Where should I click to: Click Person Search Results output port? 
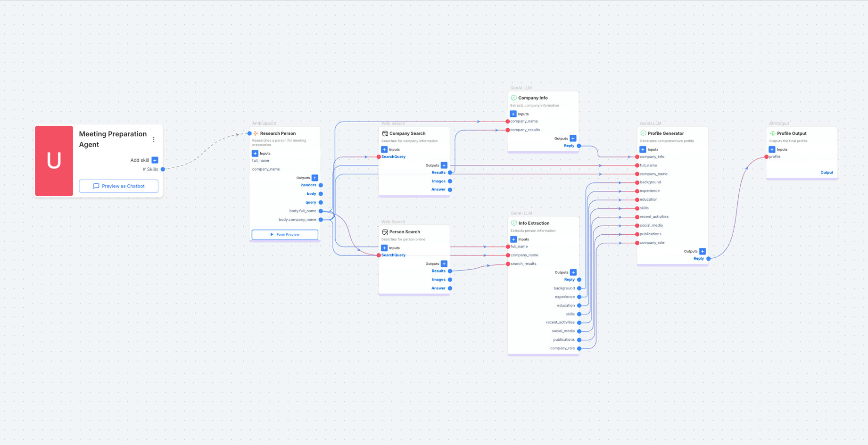(x=450, y=271)
